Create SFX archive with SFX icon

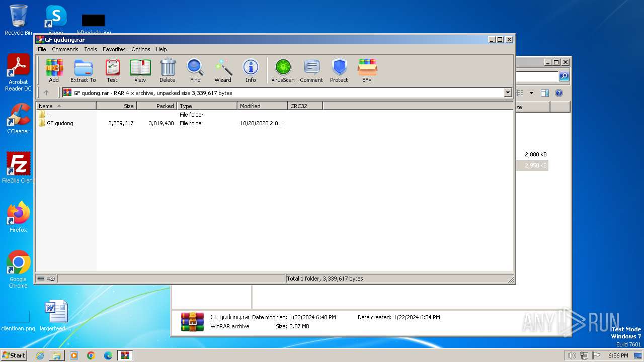point(367,71)
